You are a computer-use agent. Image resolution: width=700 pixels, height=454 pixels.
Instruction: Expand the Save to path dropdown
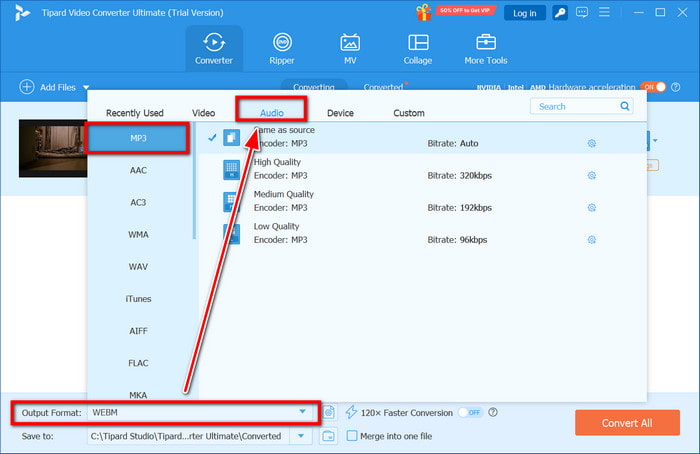(301, 436)
